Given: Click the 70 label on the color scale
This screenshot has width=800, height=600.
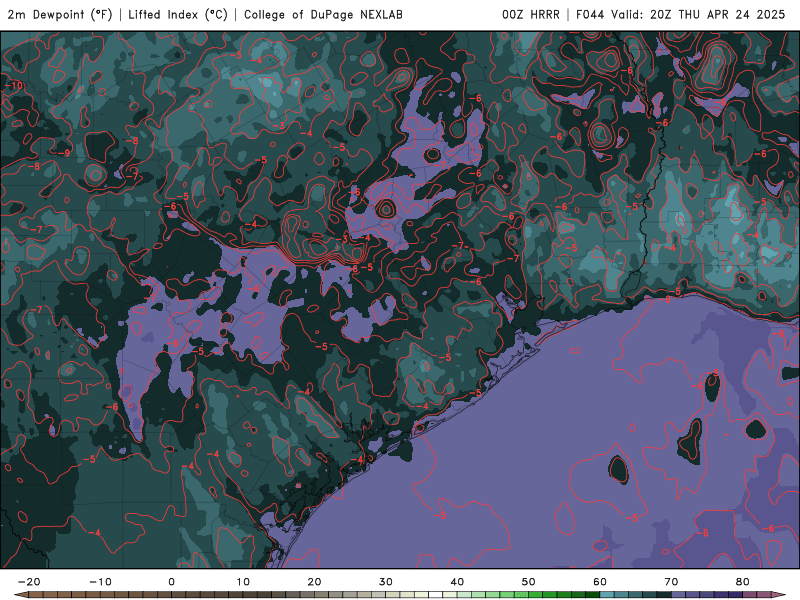Looking at the screenshot, I should coord(671,582).
